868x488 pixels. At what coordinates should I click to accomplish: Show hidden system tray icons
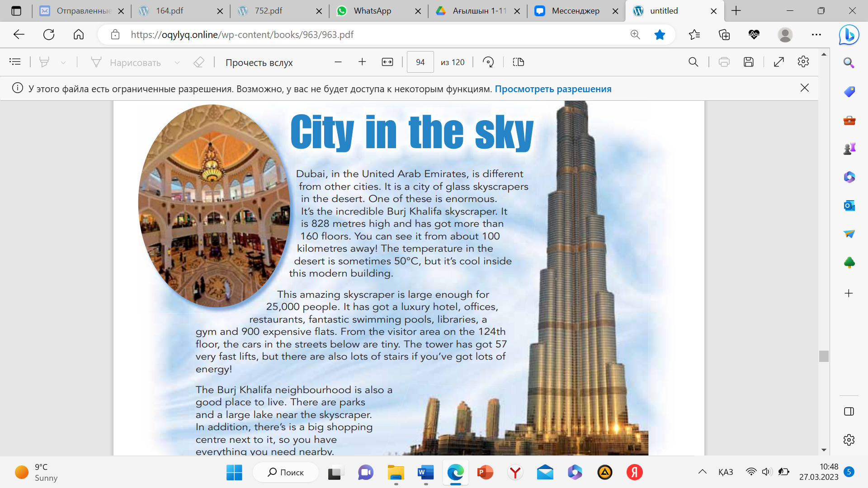[x=702, y=472]
